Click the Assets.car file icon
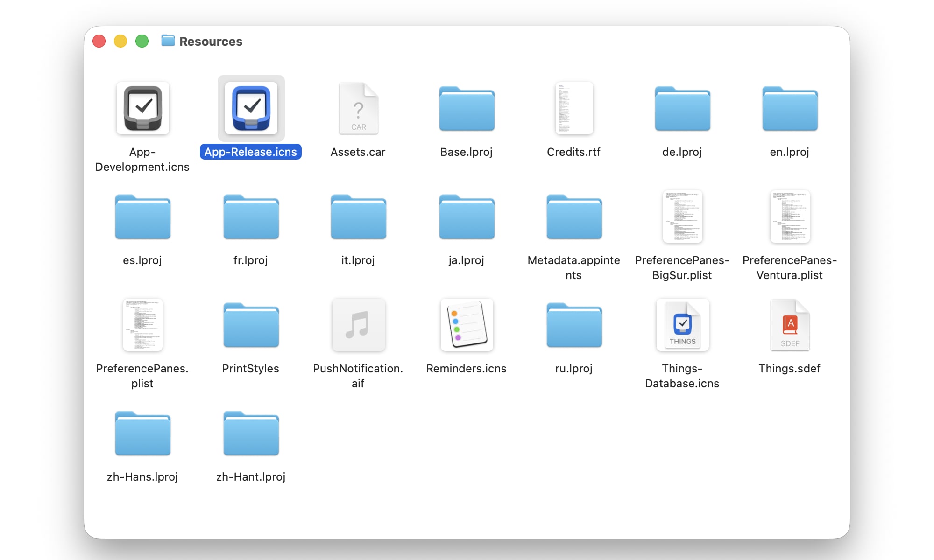Viewport: 934px width, 560px height. pyautogui.click(x=358, y=108)
